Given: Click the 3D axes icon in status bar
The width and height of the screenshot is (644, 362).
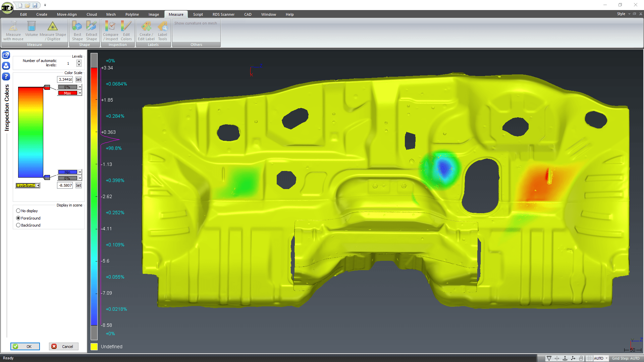Looking at the screenshot, I should (x=573, y=358).
